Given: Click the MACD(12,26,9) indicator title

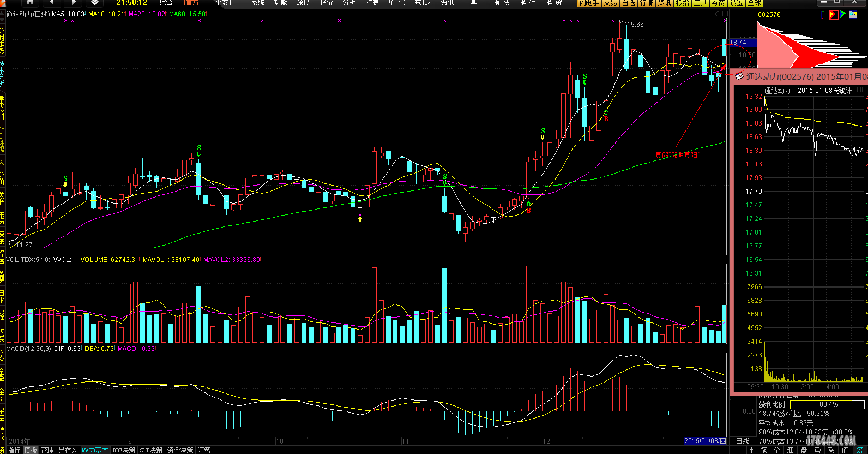Looking at the screenshot, I should [28, 348].
